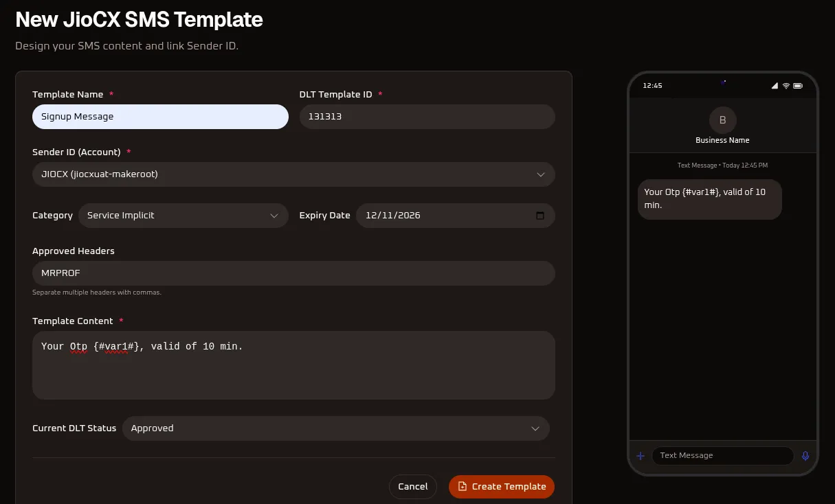Click 'Text Message • Today 12:45 PM' label
The height and width of the screenshot is (504, 835).
coord(722,165)
